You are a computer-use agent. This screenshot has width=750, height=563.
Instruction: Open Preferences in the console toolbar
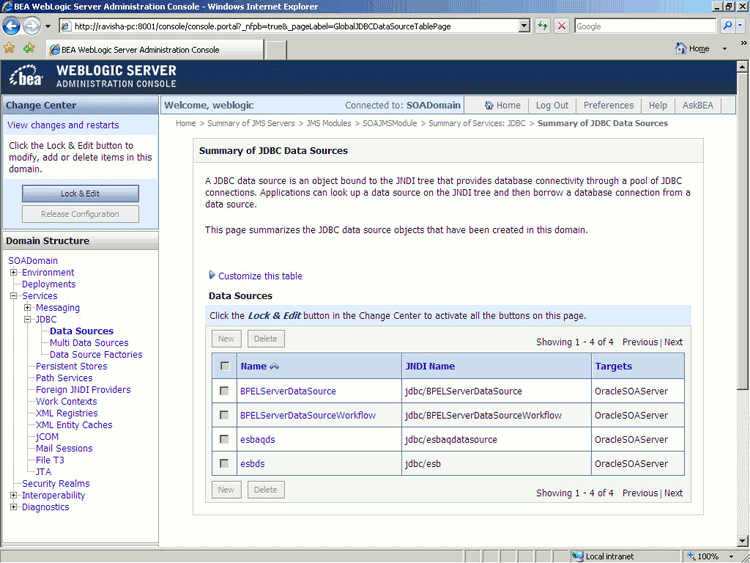[608, 105]
